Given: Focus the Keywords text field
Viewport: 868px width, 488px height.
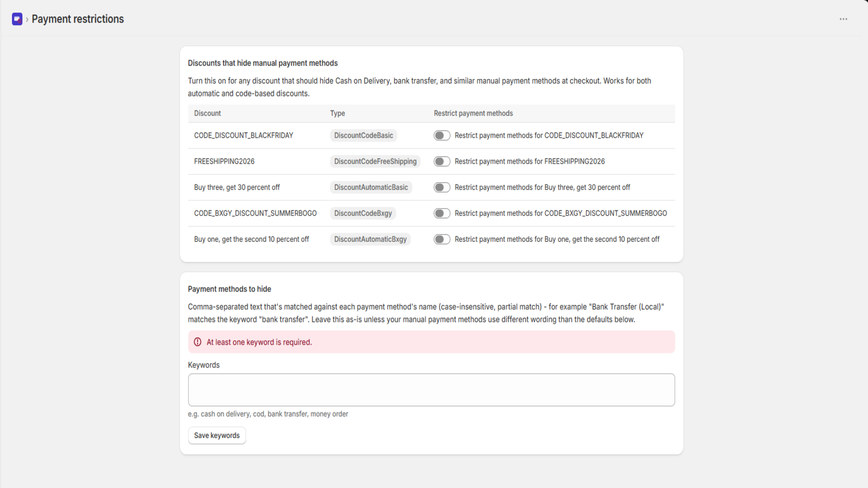Looking at the screenshot, I should point(431,390).
